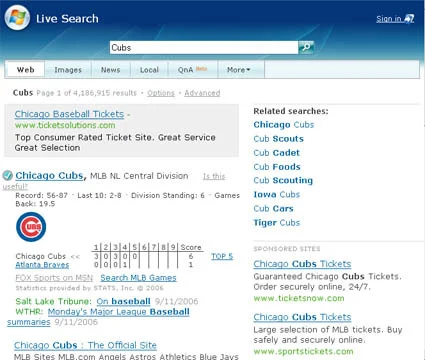Open the FOX Sports on MSN link
Screen dimensions: 425x360
tap(54, 278)
